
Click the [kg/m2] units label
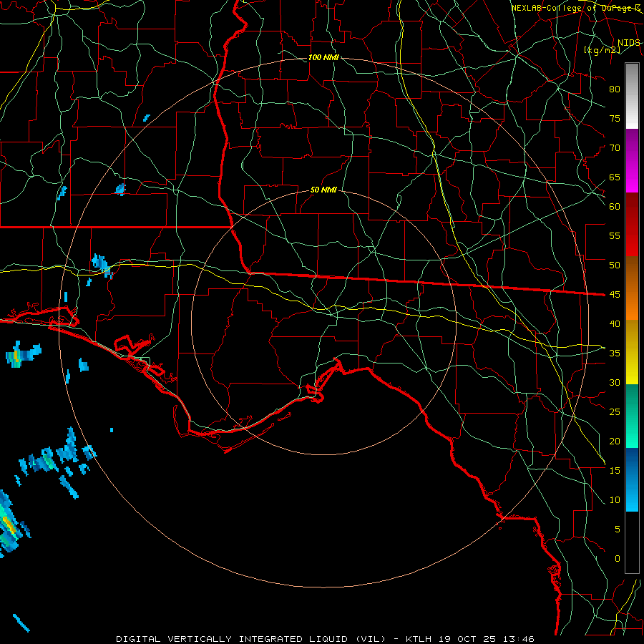[602, 50]
